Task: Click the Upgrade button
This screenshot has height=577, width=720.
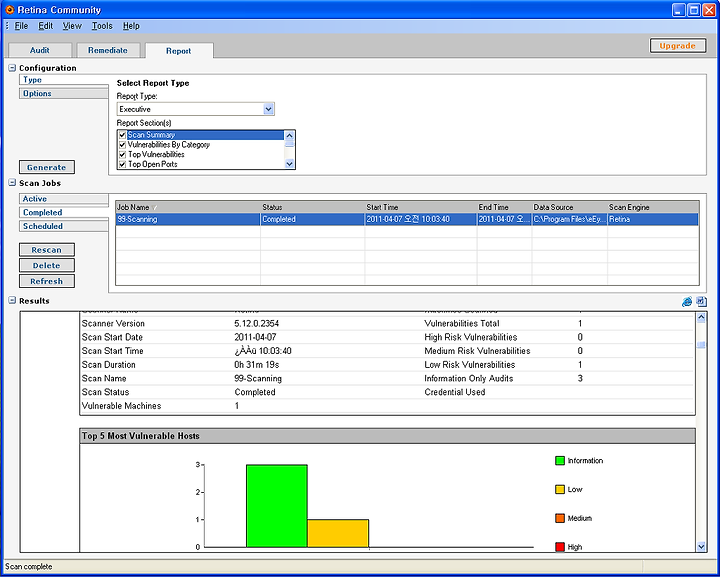Action: pyautogui.click(x=678, y=46)
